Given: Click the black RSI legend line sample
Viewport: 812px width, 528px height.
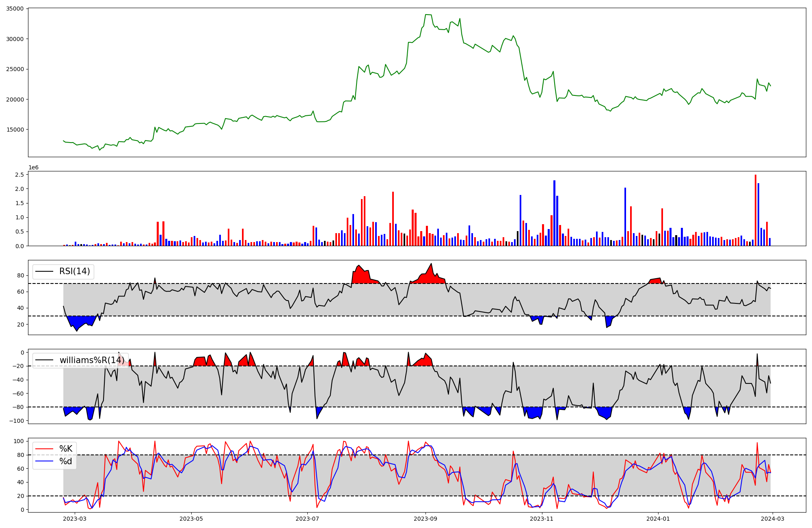Looking at the screenshot, I should click(x=44, y=271).
